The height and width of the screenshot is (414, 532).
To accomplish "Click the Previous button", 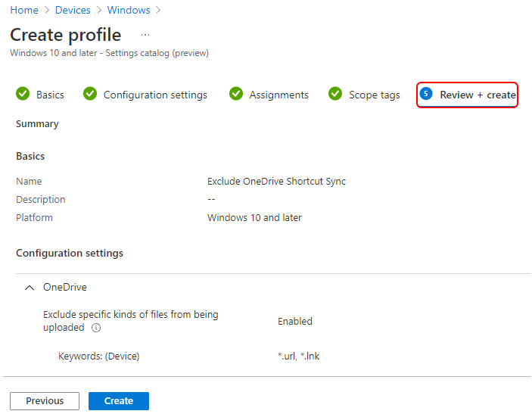I will click(x=45, y=401).
